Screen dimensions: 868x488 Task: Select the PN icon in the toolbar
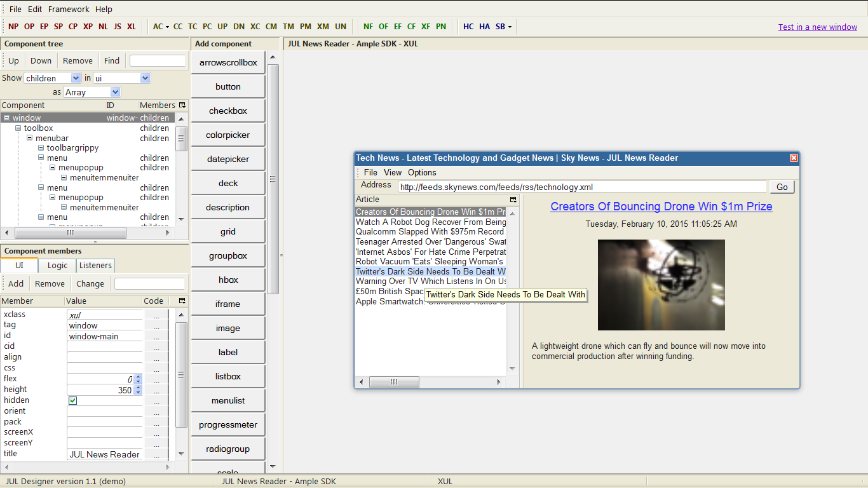(x=441, y=27)
